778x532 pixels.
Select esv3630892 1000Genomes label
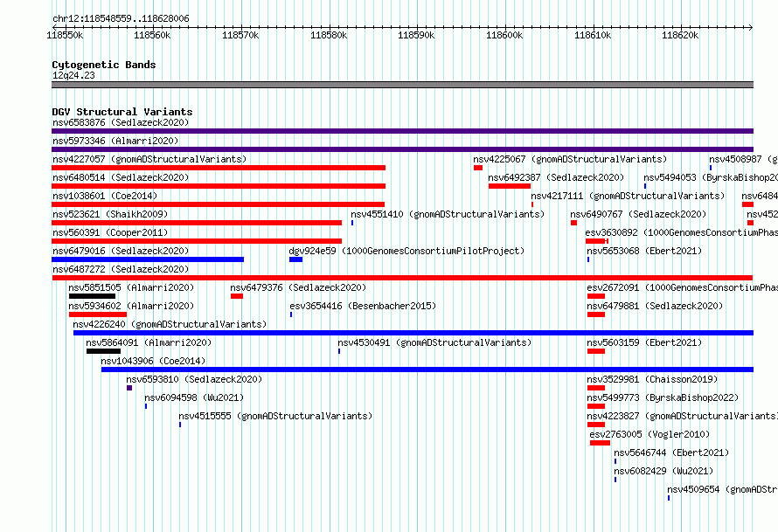[x=681, y=232]
